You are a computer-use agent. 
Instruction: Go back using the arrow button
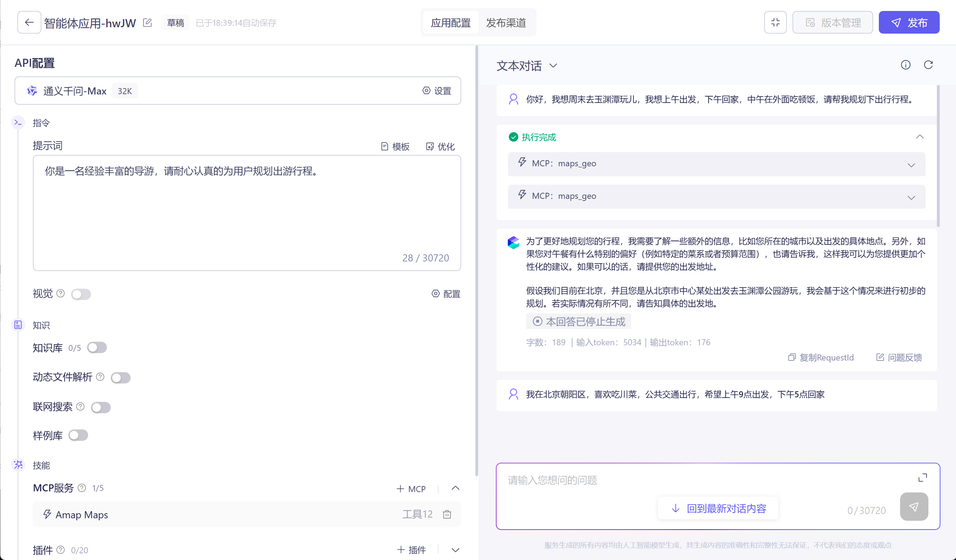(29, 22)
